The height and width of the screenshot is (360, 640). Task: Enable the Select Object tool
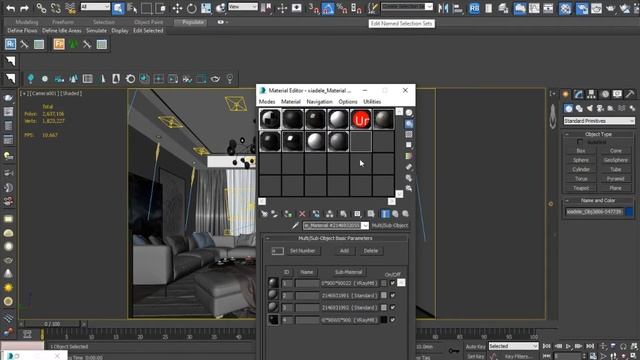118,8
